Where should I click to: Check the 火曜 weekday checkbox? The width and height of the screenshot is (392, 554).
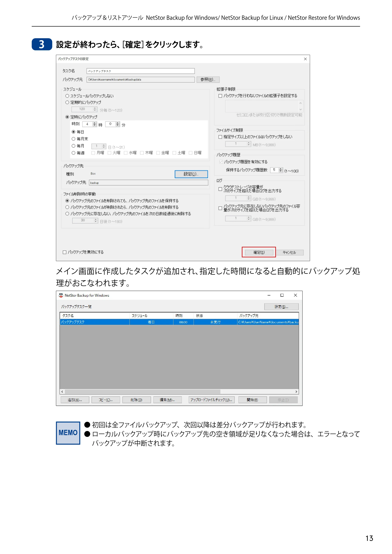(109, 153)
